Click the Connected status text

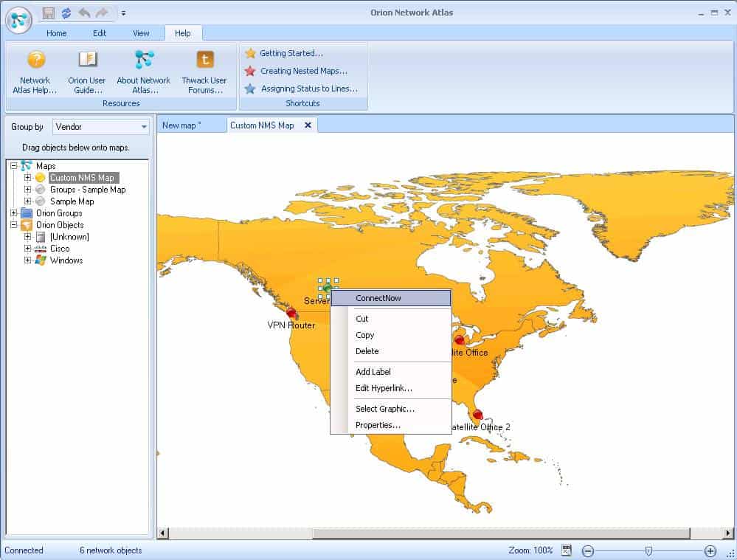[x=24, y=550]
